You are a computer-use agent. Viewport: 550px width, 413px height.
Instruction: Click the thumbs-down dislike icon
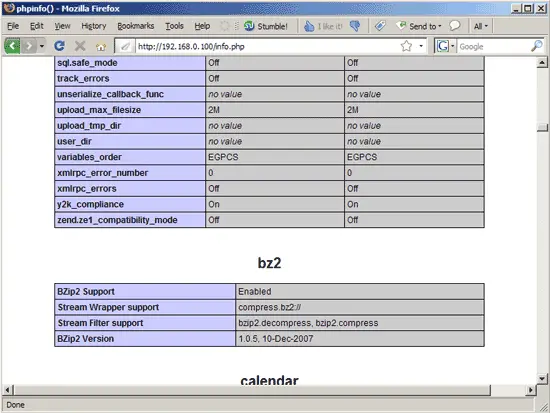(x=355, y=26)
